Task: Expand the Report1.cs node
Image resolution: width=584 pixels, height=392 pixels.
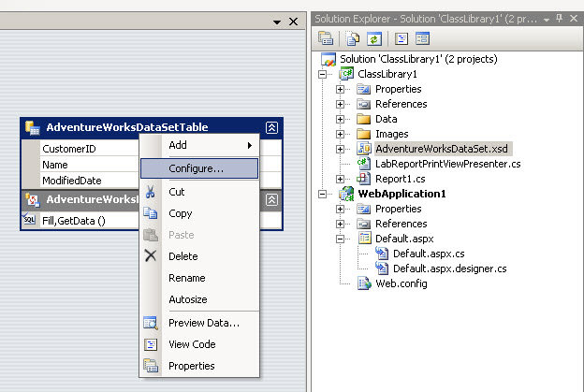Action: [x=340, y=179]
